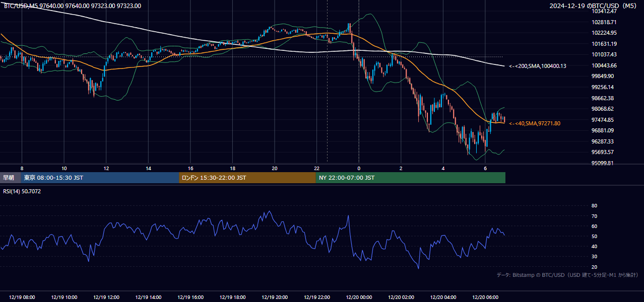Click the BTC/USD,M5 OHLC header text
Image resolution: width=644 pixels, height=302 pixels.
(x=73, y=6)
